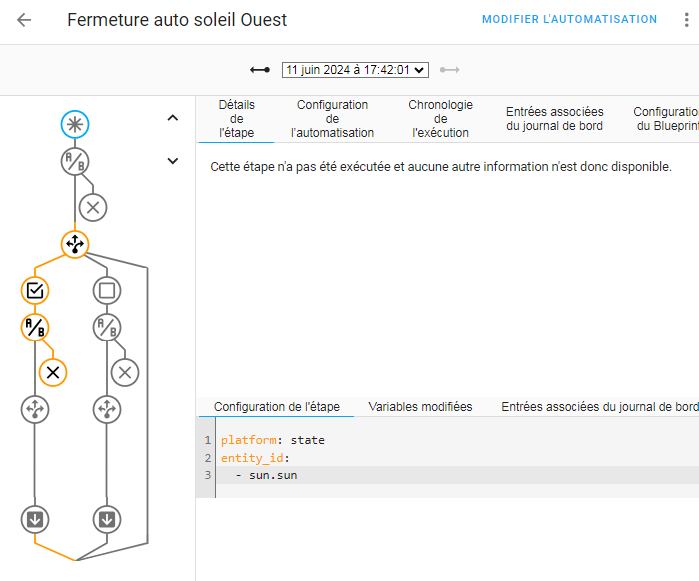This screenshot has width=699, height=581.
Task: Click the orange checked-box node in graph
Action: (x=35, y=291)
